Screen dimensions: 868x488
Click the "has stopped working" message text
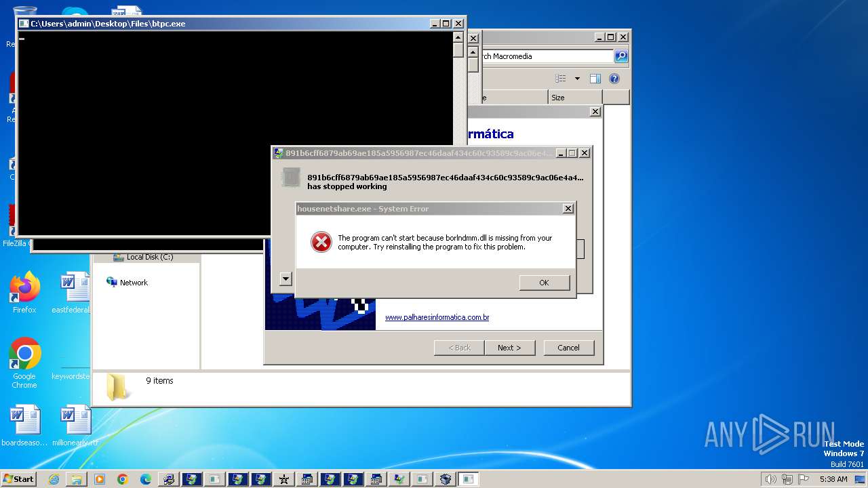(x=347, y=186)
